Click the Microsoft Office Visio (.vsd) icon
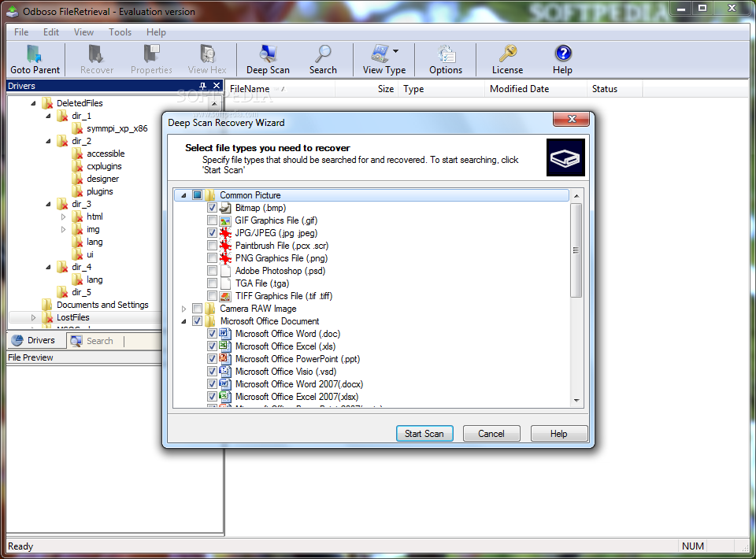 point(225,372)
